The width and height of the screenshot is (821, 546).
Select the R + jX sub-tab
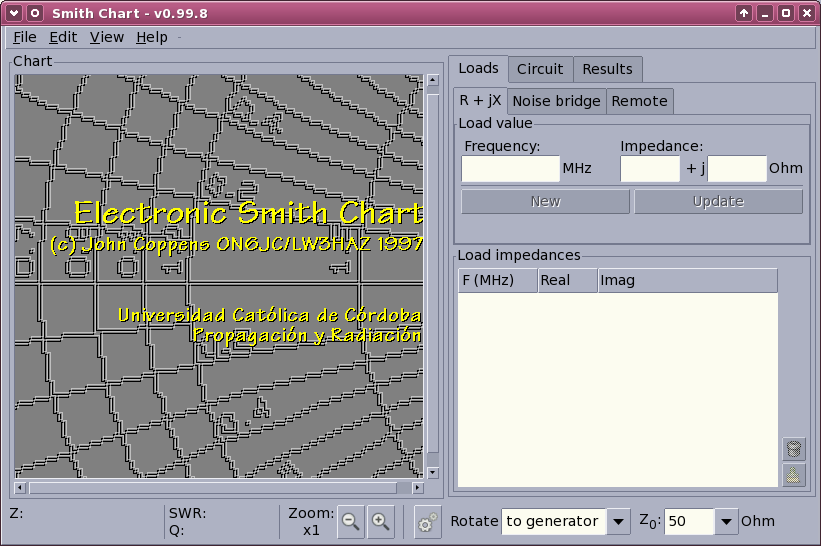point(480,101)
